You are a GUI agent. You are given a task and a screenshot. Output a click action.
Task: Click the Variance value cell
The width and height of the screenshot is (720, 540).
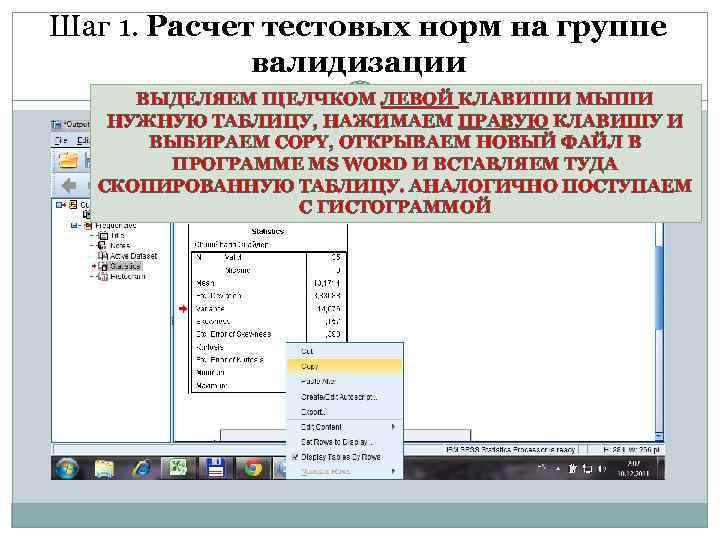coord(328,309)
